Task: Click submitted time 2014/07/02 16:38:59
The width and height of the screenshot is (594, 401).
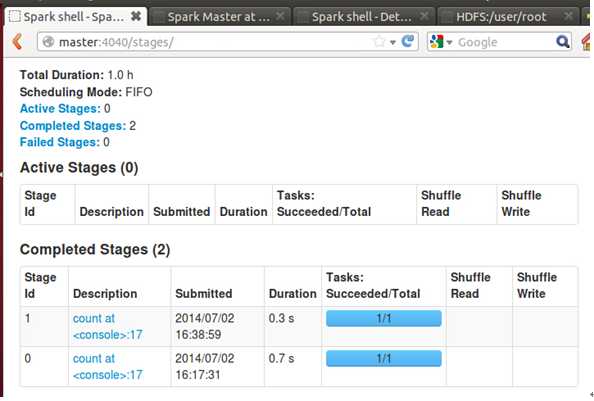Action: 205,326
